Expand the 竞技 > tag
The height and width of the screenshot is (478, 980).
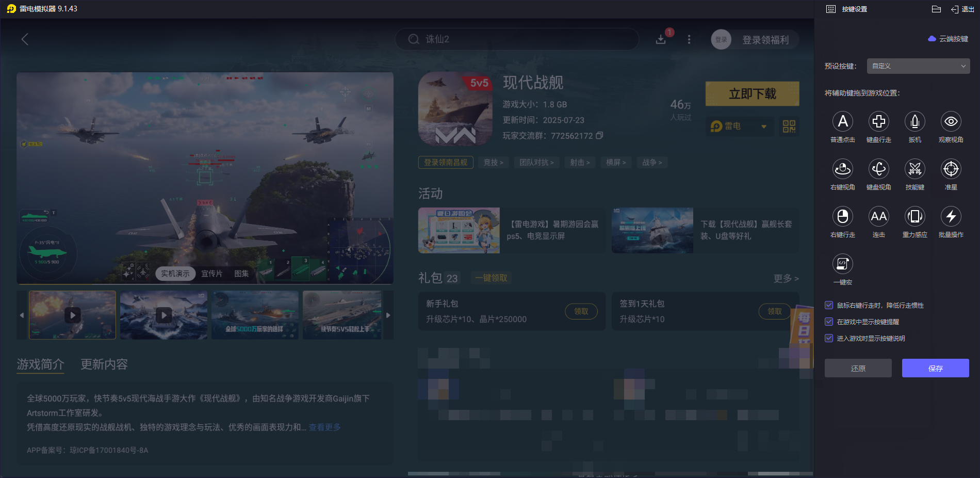coord(494,163)
